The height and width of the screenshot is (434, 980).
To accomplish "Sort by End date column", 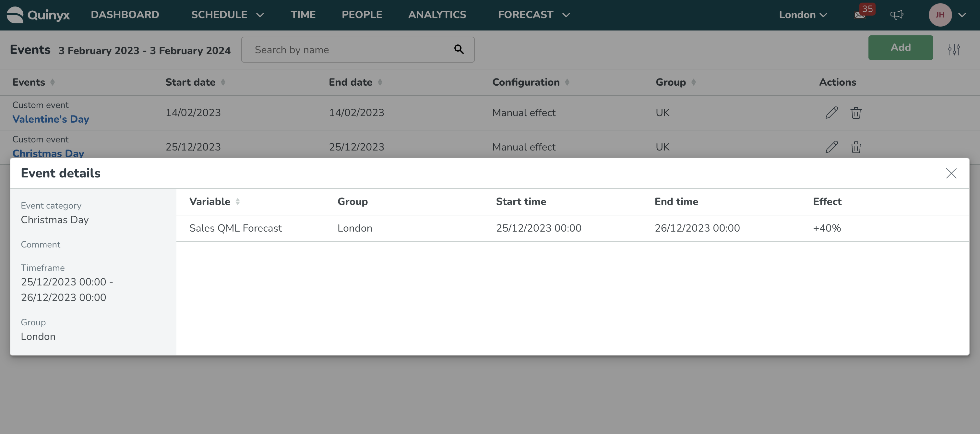I will (x=380, y=82).
